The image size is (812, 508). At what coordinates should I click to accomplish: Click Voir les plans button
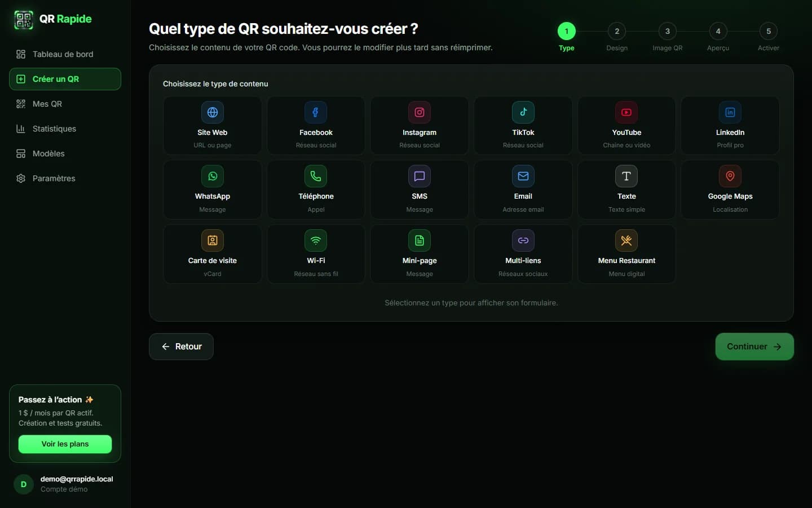(x=65, y=444)
